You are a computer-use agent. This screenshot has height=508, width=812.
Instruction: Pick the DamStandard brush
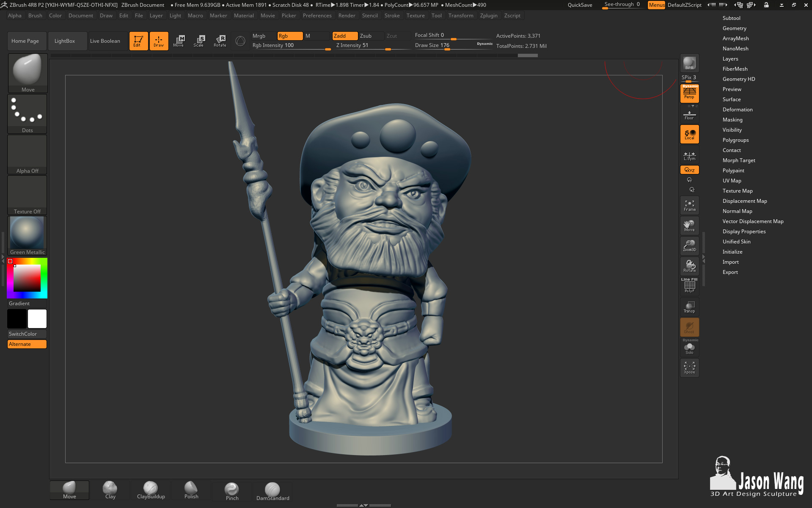[273, 491]
